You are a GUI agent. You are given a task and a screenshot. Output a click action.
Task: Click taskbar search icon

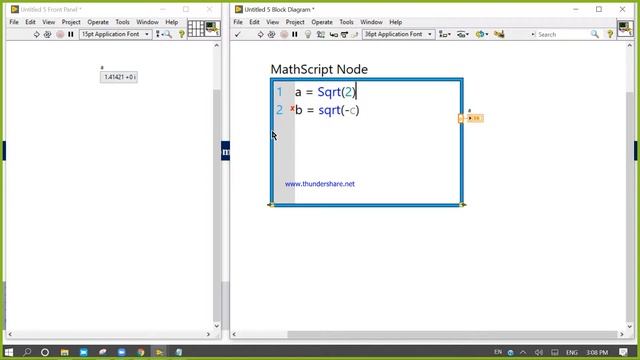[x=27, y=352]
